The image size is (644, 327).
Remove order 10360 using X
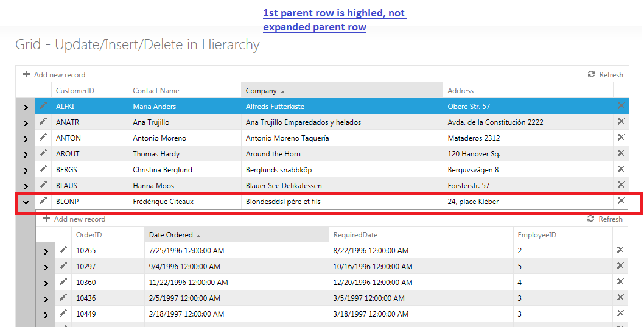(x=621, y=281)
